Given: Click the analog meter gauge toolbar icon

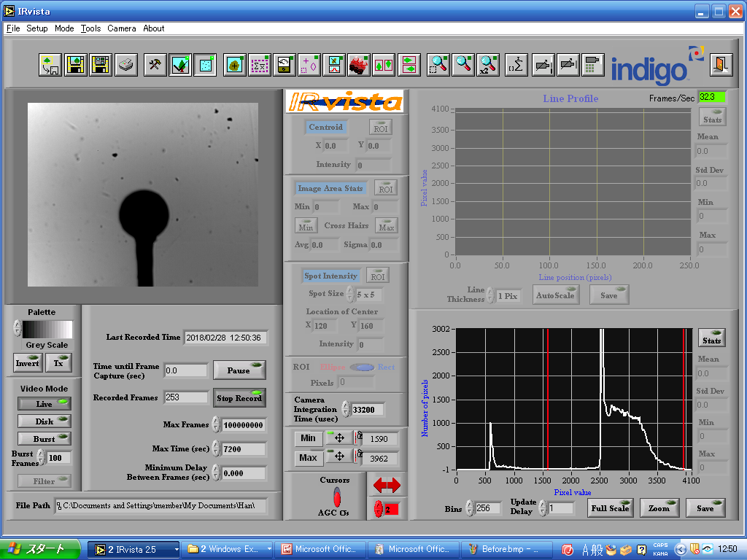Looking at the screenshot, I should (x=284, y=65).
